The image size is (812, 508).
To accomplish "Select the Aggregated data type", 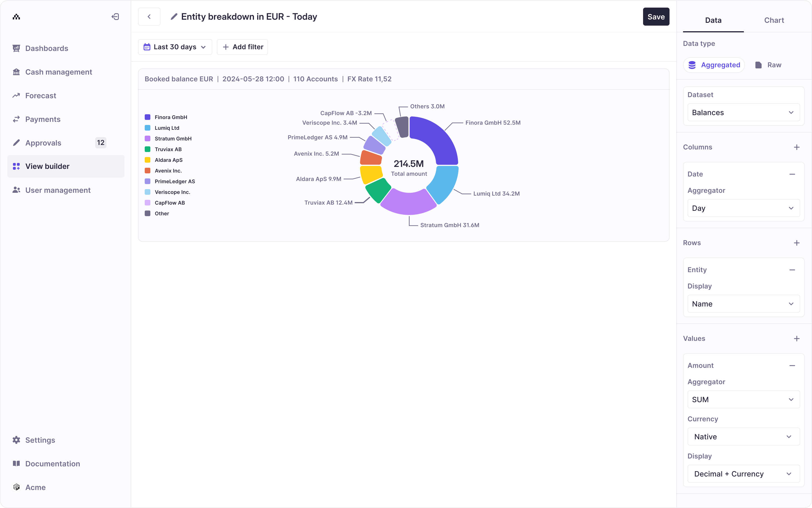I will pos(714,65).
